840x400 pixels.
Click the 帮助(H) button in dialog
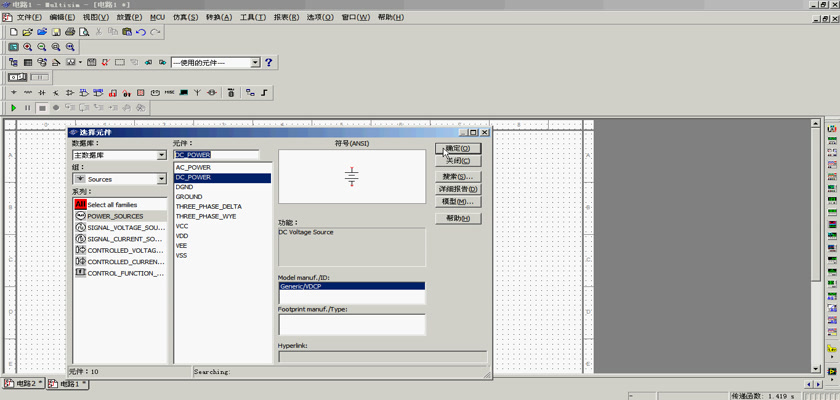[458, 218]
